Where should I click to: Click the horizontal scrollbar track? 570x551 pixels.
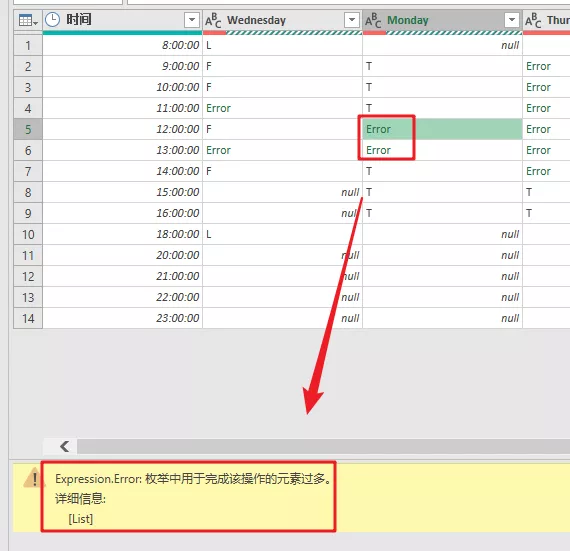coord(324,446)
